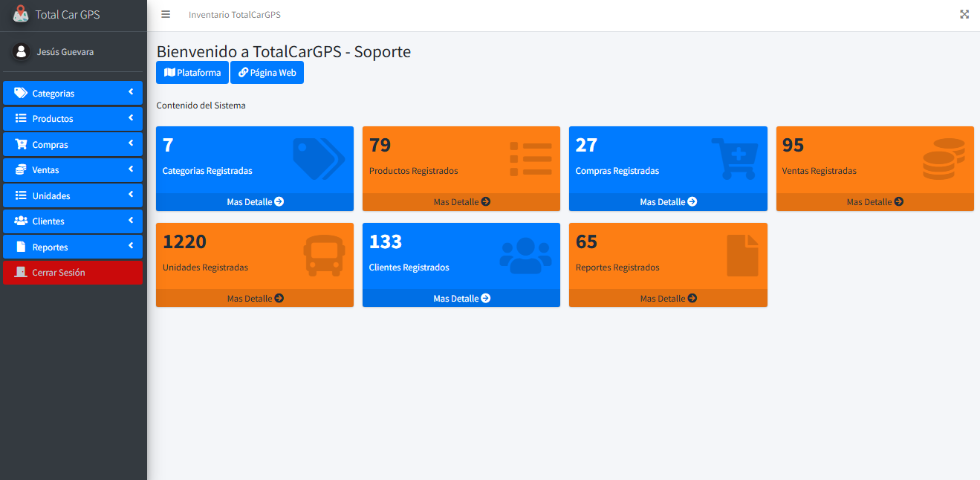Click the user avatar for Jesús Guevara
This screenshot has width=980, height=480.
click(21, 51)
